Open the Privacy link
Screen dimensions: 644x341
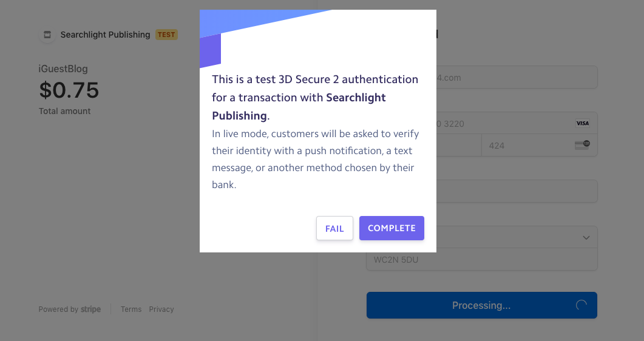click(161, 309)
